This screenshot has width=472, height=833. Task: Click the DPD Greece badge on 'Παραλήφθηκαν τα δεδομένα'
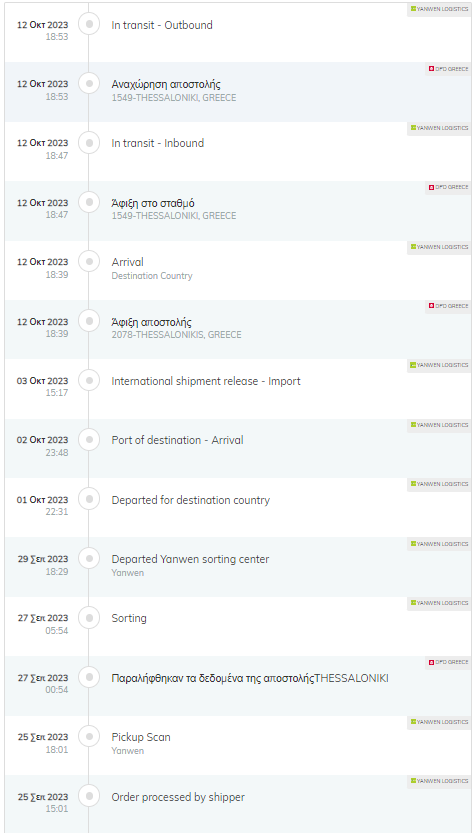[448, 662]
